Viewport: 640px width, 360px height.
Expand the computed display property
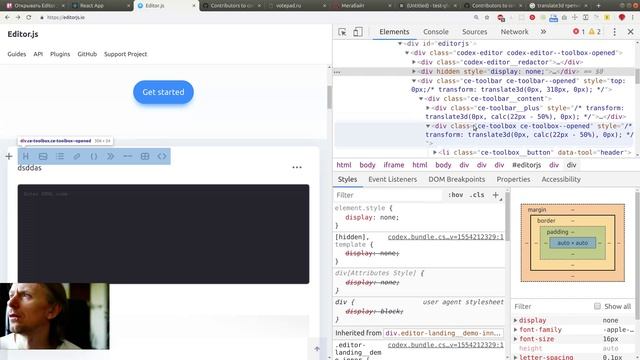[x=516, y=320]
